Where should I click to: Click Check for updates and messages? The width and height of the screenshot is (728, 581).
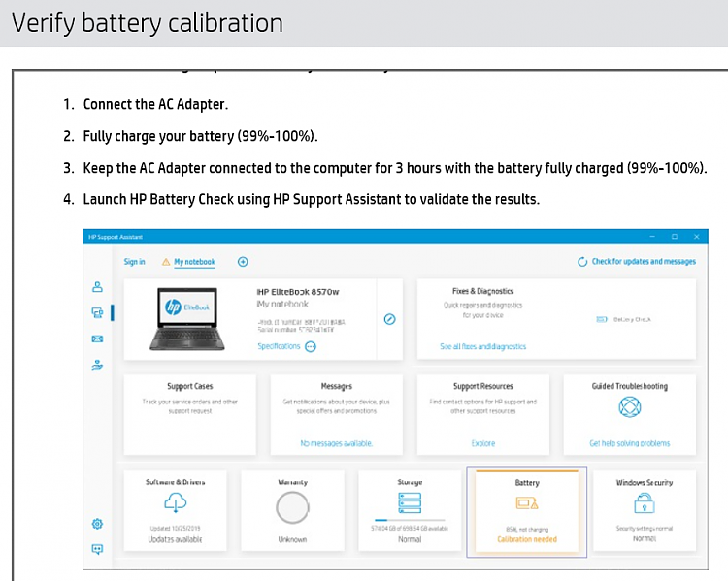coord(644,261)
